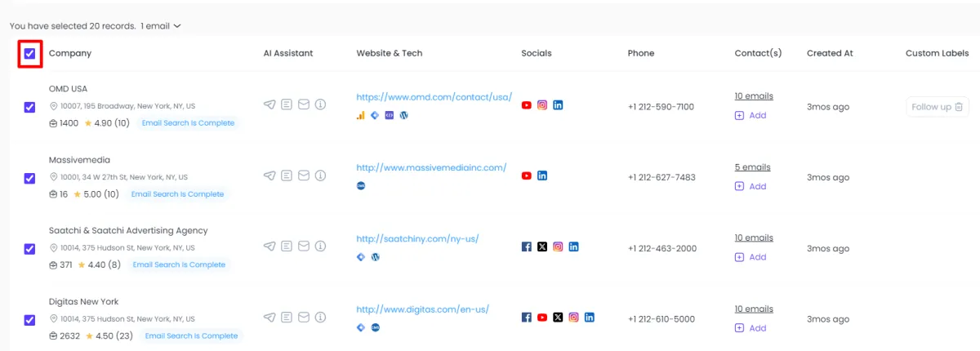Click OMD USA 'Email Search Is Complete' badge
This screenshot has height=351, width=980.
[187, 123]
